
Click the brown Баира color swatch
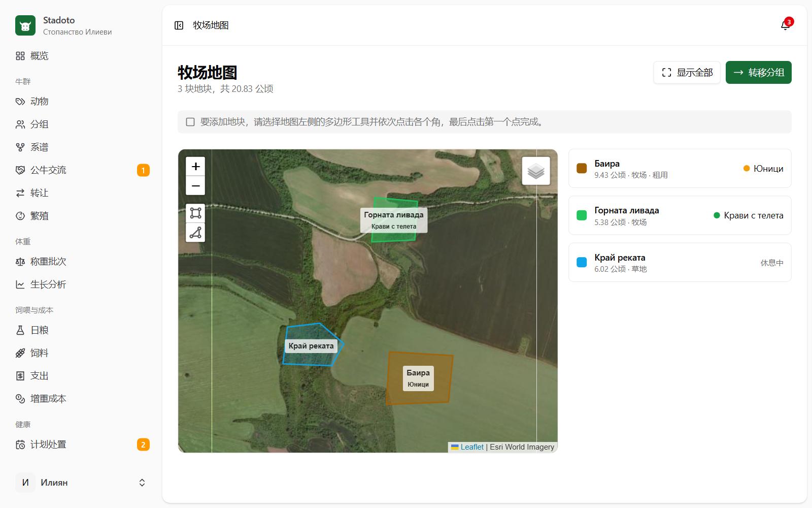[582, 169]
